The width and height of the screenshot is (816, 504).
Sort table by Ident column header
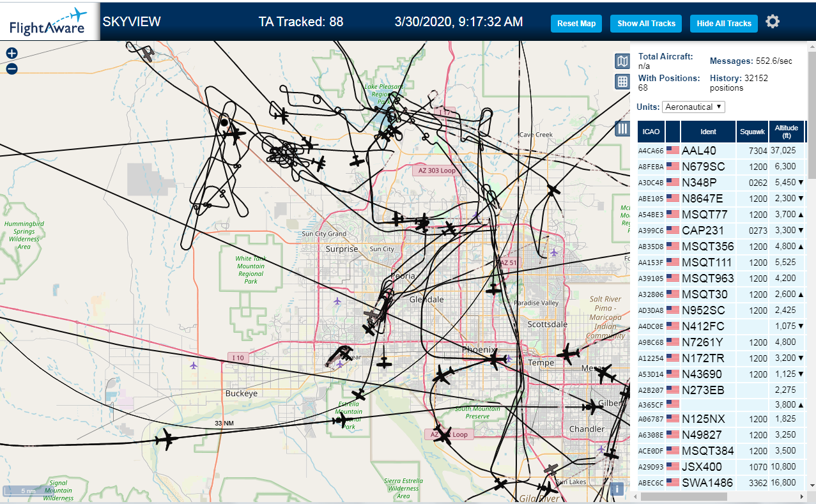(708, 132)
